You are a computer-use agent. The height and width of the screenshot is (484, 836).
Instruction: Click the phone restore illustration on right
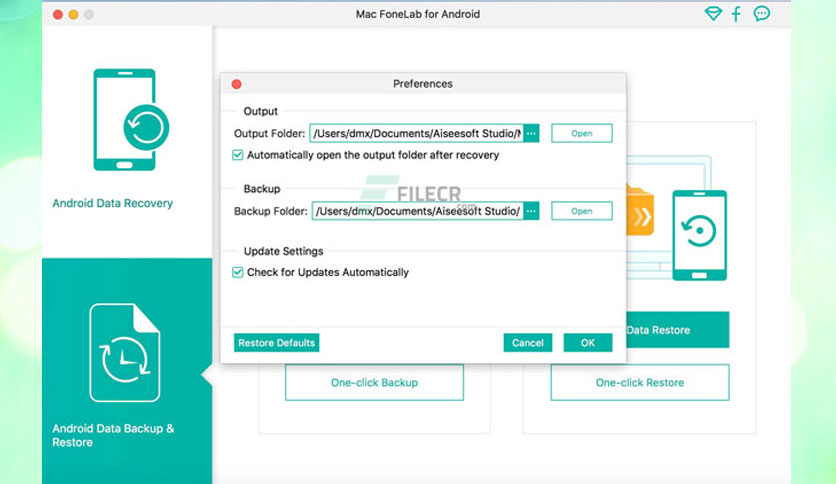[x=700, y=235]
